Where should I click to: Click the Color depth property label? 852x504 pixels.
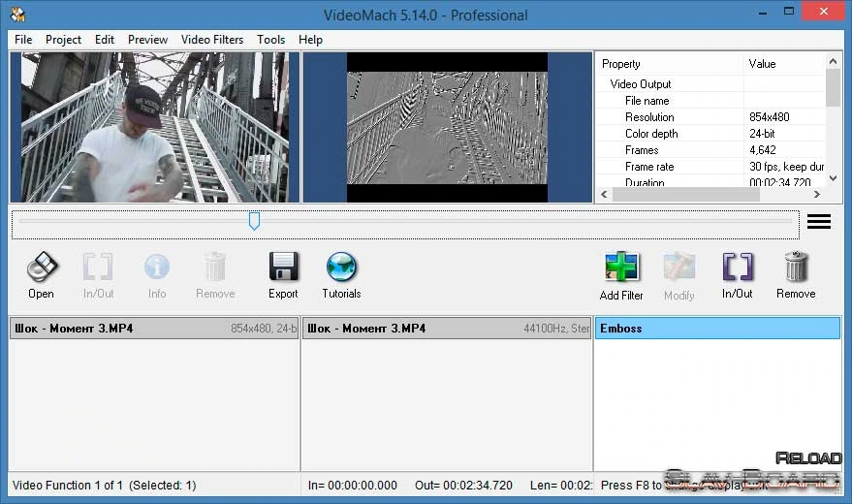tap(651, 134)
